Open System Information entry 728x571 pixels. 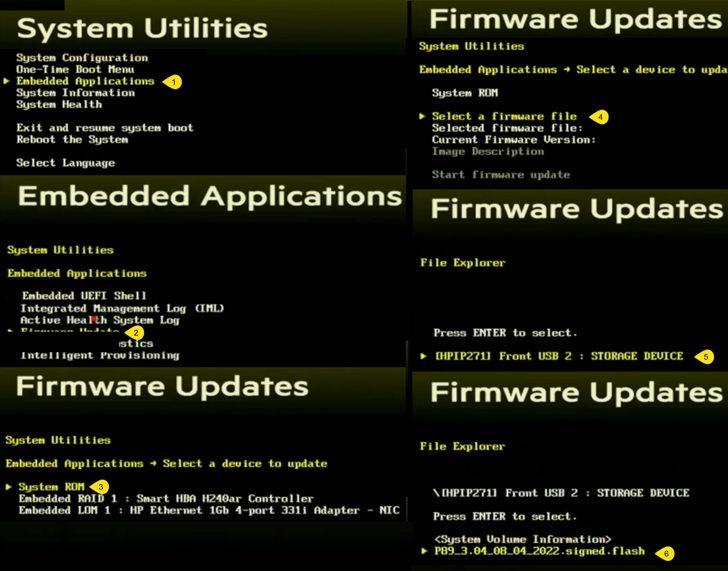click(76, 93)
